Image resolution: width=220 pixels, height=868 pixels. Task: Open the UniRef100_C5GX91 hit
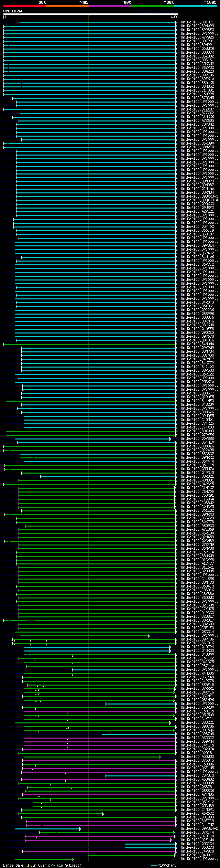pos(197,495)
